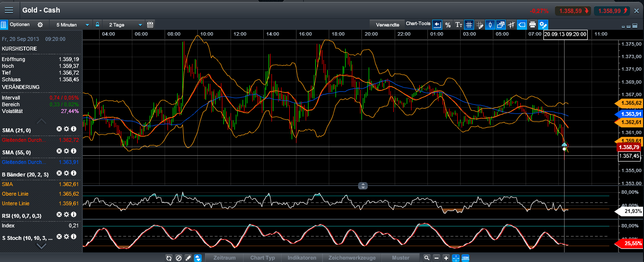Image resolution: width=644 pixels, height=262 pixels.
Task: Click the Optionen button
Action: click(19, 25)
